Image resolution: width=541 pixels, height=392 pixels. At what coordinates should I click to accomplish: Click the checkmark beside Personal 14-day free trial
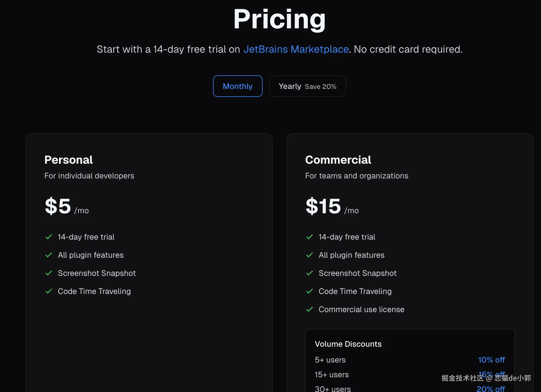click(x=49, y=237)
